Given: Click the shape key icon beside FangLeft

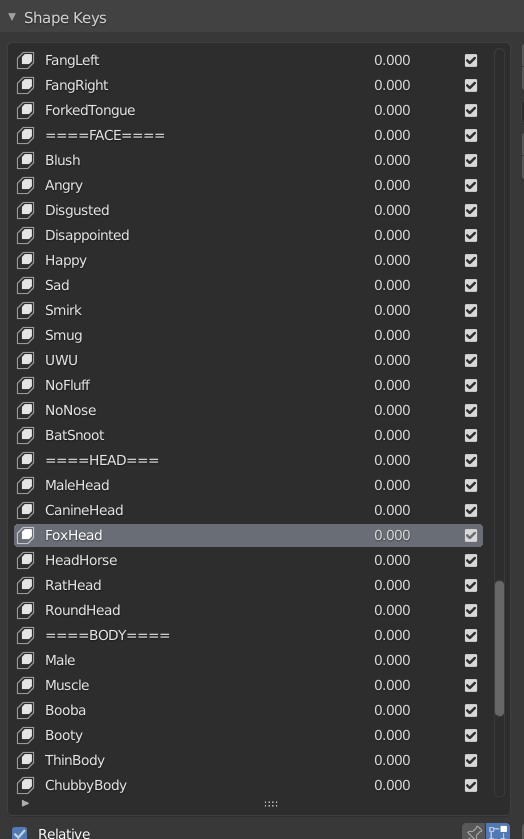Looking at the screenshot, I should [25, 60].
